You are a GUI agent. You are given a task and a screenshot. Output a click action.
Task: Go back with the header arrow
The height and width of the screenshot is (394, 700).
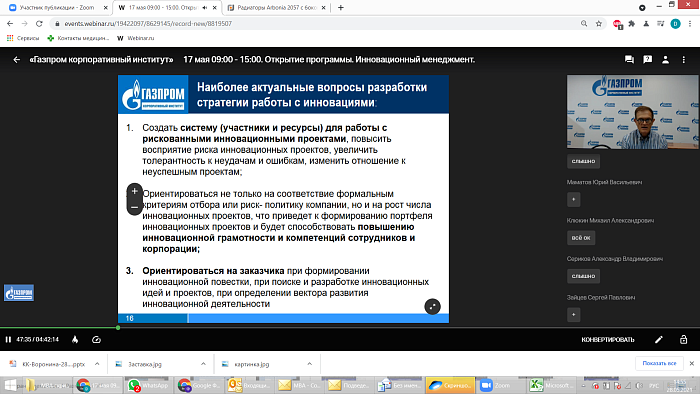pyautogui.click(x=17, y=59)
